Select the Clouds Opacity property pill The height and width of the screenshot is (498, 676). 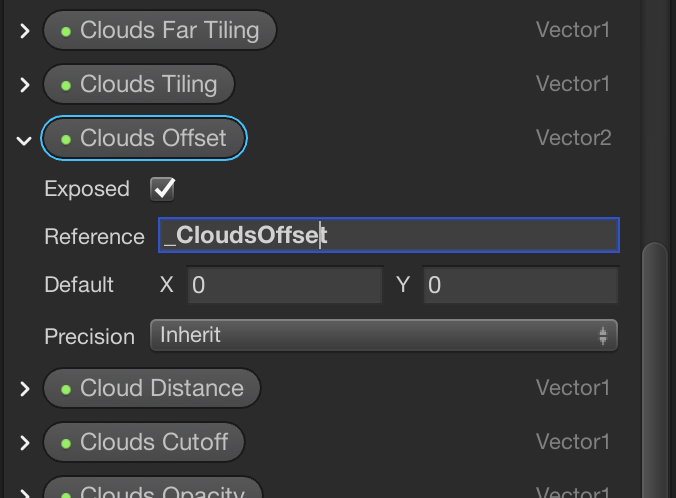click(153, 491)
